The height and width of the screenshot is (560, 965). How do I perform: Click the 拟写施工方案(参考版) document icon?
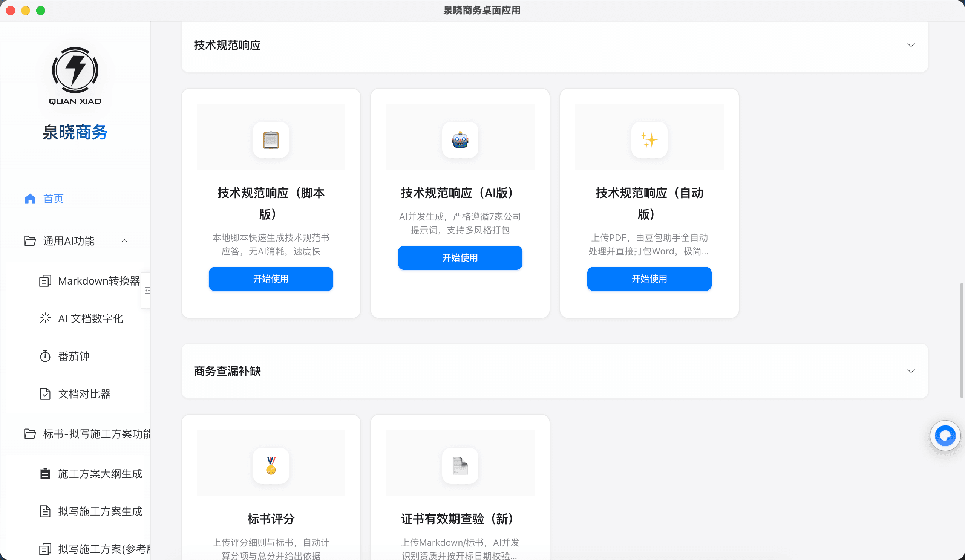[x=45, y=549]
